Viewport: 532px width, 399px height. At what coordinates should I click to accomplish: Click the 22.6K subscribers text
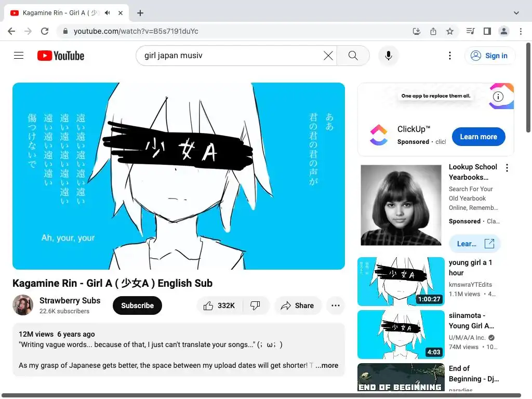click(64, 311)
